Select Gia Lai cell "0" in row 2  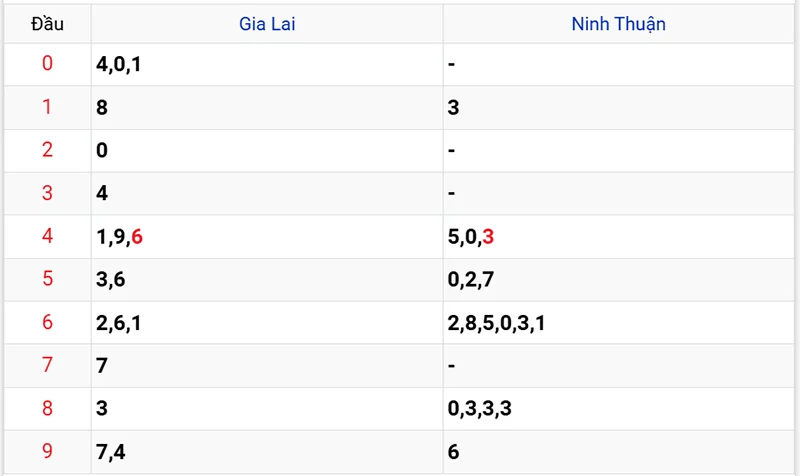[x=103, y=151]
